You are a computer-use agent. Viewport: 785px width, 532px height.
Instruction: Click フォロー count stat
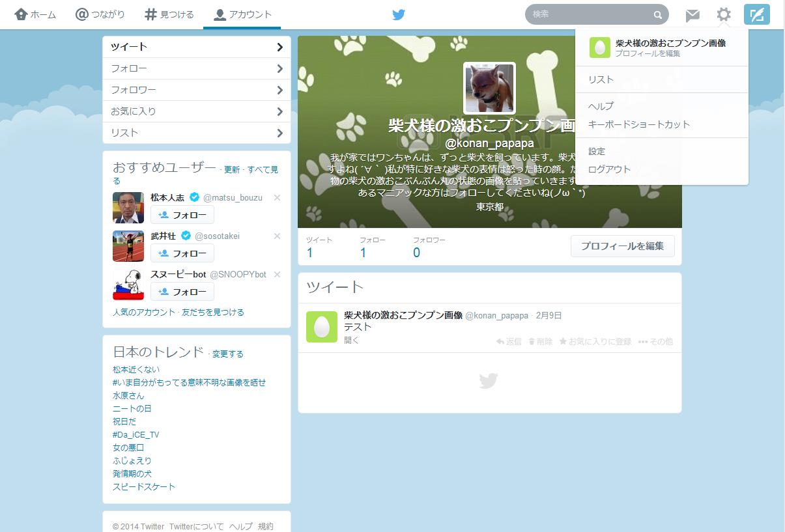coord(372,247)
